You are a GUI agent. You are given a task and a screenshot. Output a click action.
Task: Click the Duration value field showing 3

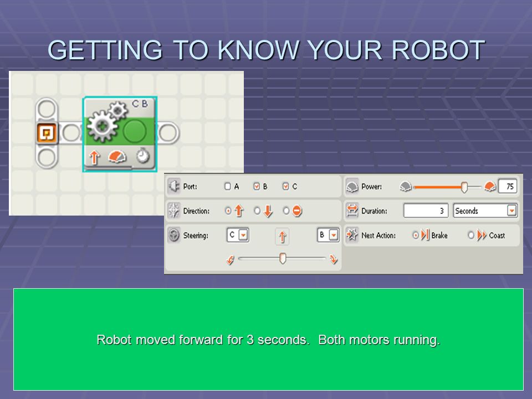[x=426, y=211]
